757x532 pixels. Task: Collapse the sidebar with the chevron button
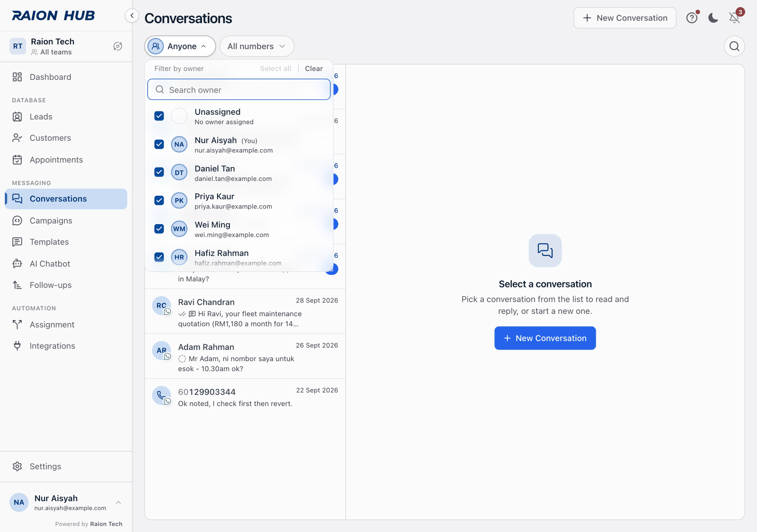click(x=132, y=16)
